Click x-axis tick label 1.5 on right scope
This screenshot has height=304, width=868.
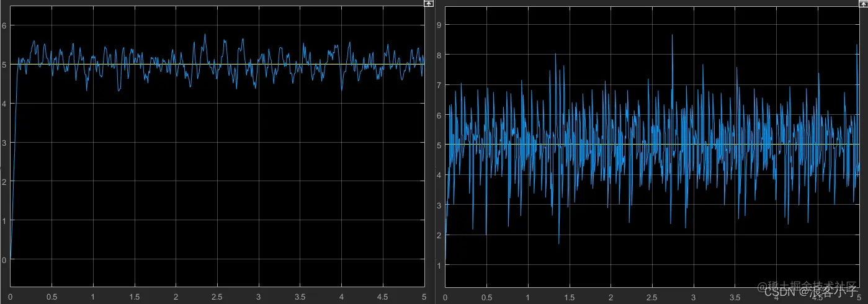pos(569,298)
